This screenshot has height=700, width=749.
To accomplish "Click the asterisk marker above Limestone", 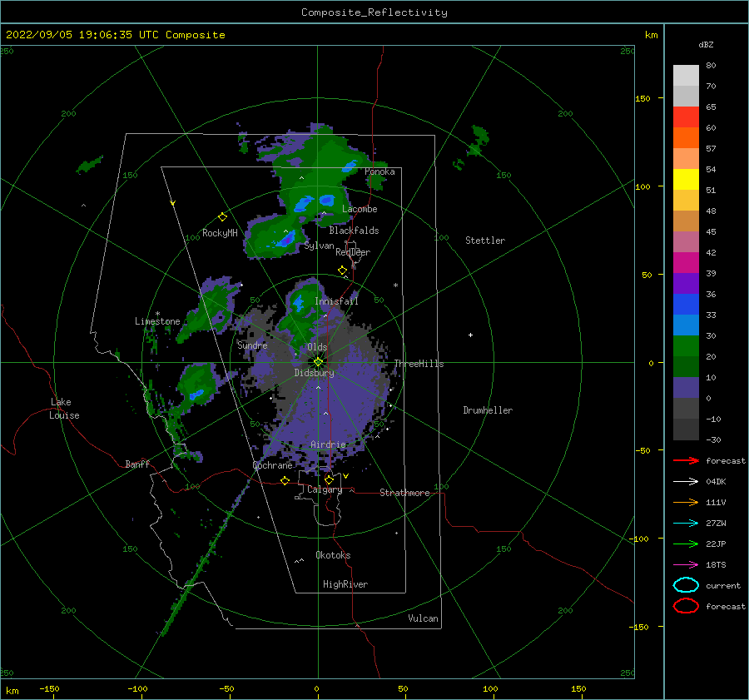I will pyautogui.click(x=157, y=314).
